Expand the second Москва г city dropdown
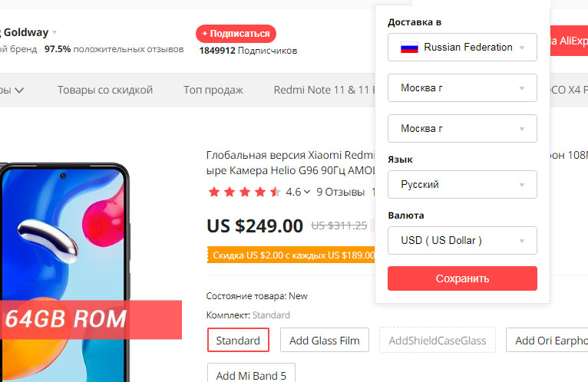The height and width of the screenshot is (382, 588). click(x=462, y=128)
